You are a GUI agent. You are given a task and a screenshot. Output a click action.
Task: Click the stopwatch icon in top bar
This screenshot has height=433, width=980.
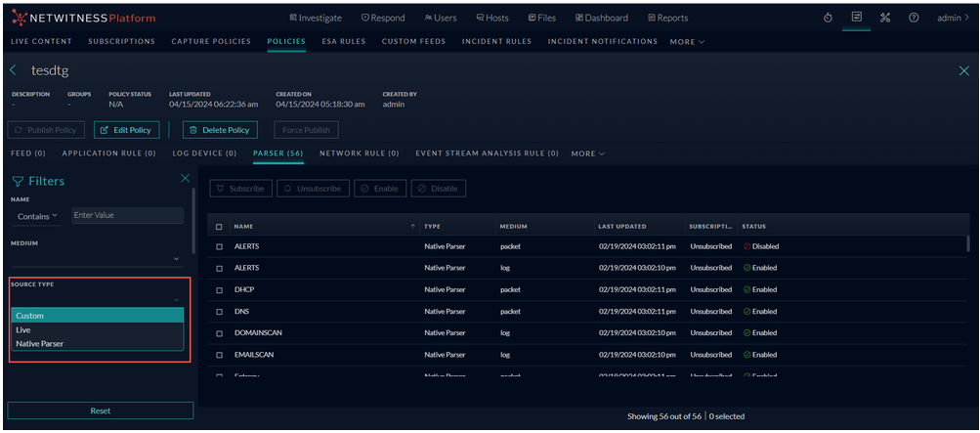pyautogui.click(x=828, y=18)
